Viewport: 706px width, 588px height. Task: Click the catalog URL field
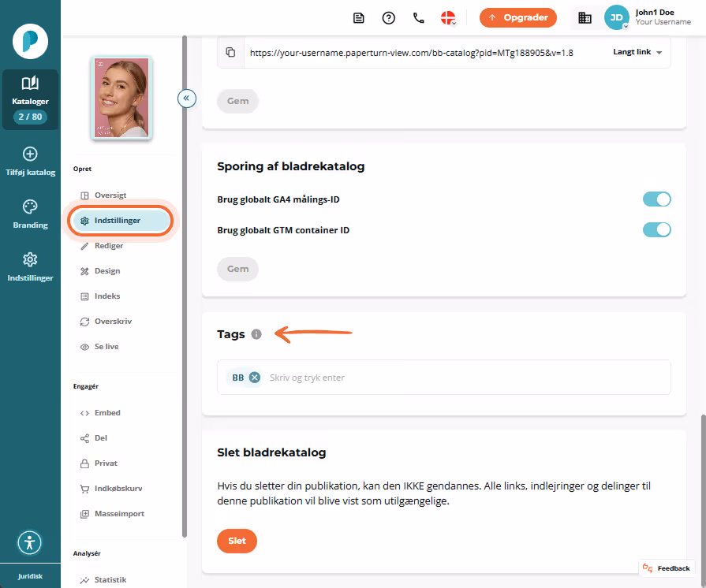coord(412,53)
